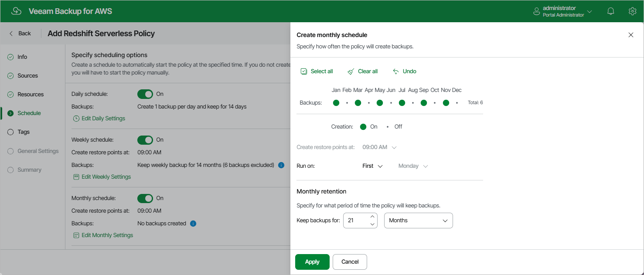This screenshot has height=275, width=644.
Task: Open the Months retention unit dropdown
Action: tap(419, 221)
